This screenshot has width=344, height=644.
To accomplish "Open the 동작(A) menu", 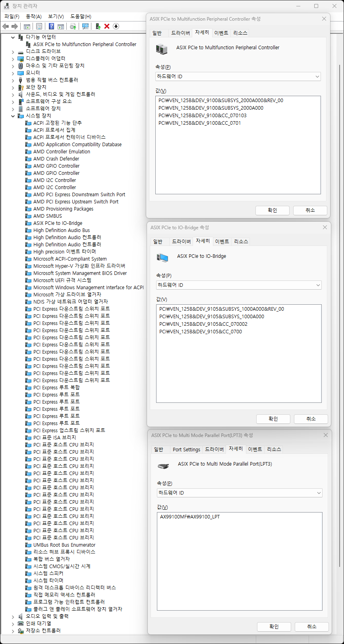I will [x=33, y=16].
